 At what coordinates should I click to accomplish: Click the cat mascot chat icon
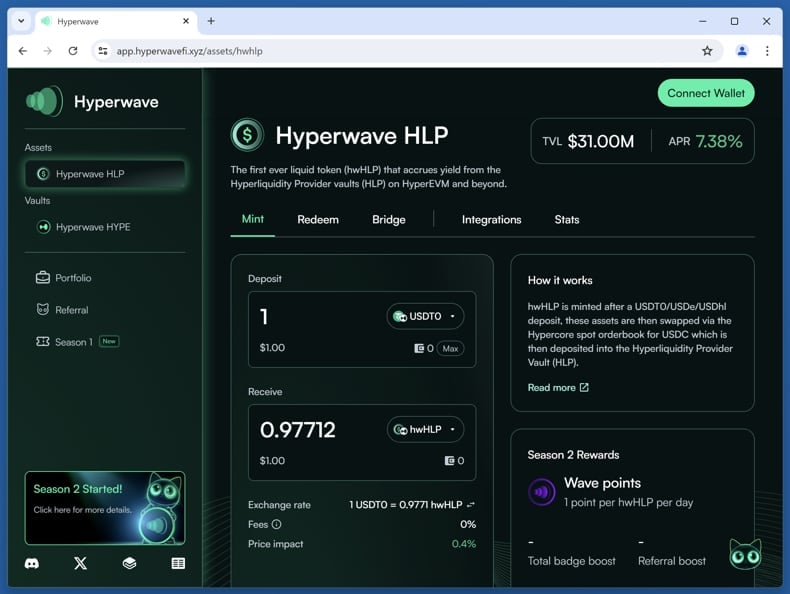(745, 554)
